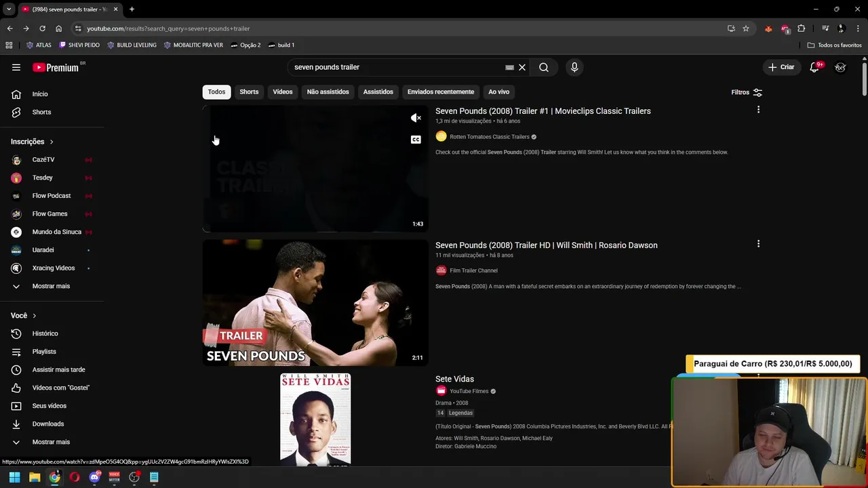868x488 pixels.
Task: Open BUILD LEVELING bookmark
Action: (x=132, y=45)
